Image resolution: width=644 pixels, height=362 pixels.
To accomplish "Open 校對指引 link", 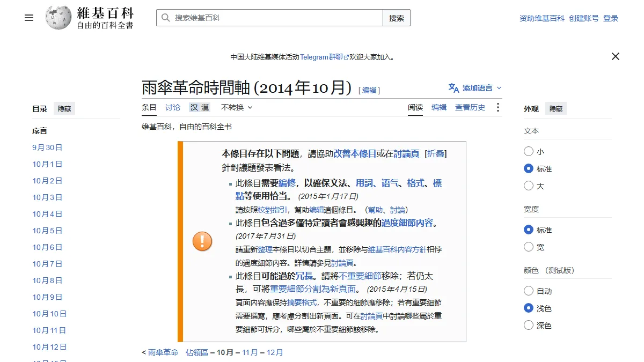I will (x=272, y=210).
